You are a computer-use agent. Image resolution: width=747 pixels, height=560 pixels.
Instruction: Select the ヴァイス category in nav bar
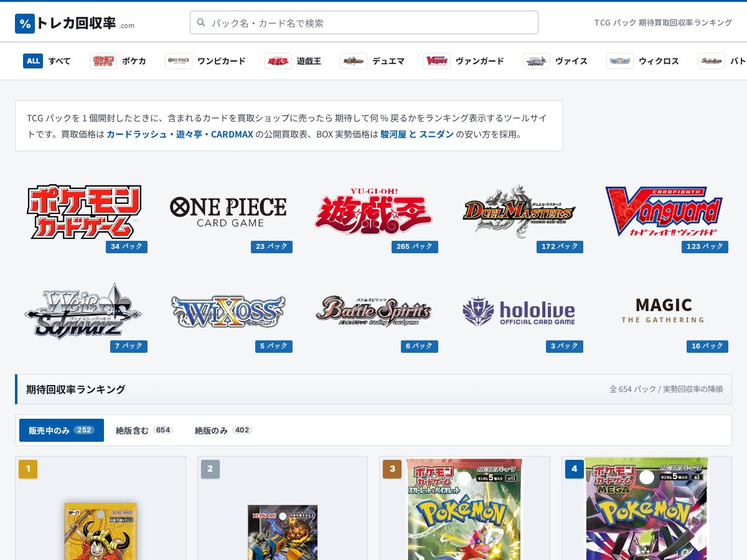click(x=555, y=61)
